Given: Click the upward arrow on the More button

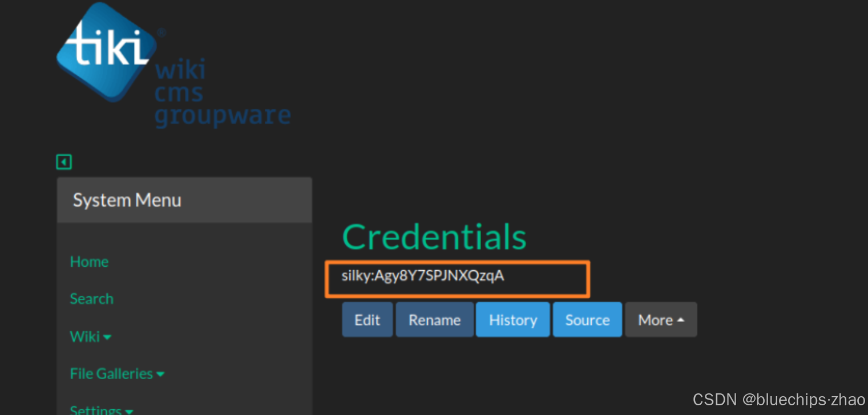Looking at the screenshot, I should (x=680, y=319).
